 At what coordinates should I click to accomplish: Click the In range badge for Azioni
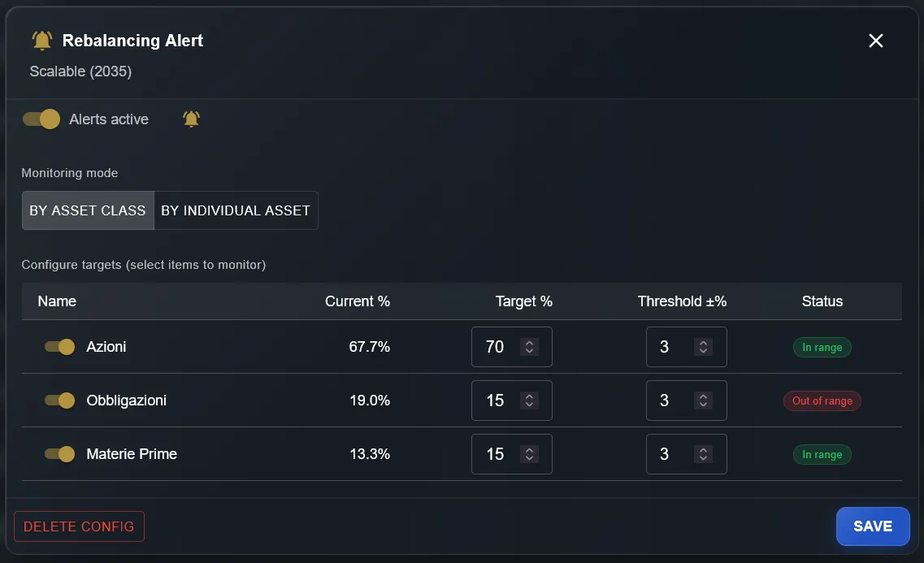(x=822, y=347)
